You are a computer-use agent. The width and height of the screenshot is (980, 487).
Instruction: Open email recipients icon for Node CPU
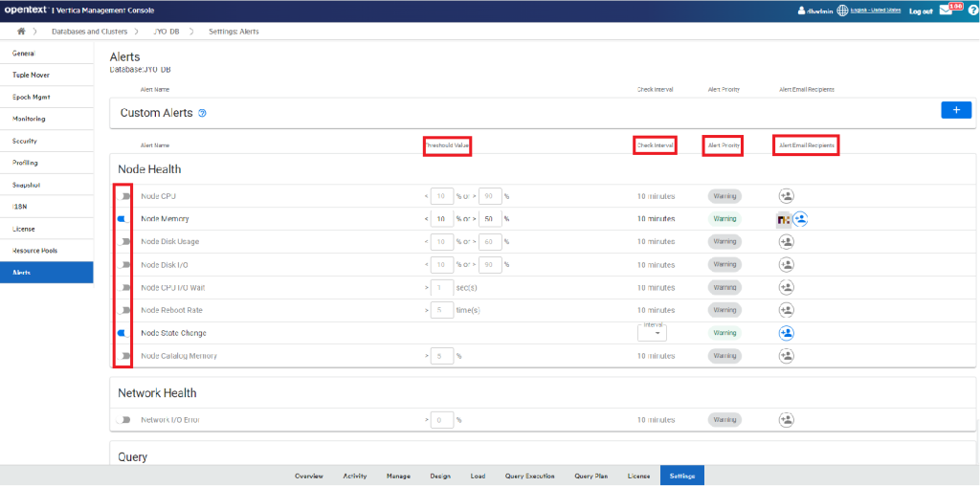click(x=786, y=196)
